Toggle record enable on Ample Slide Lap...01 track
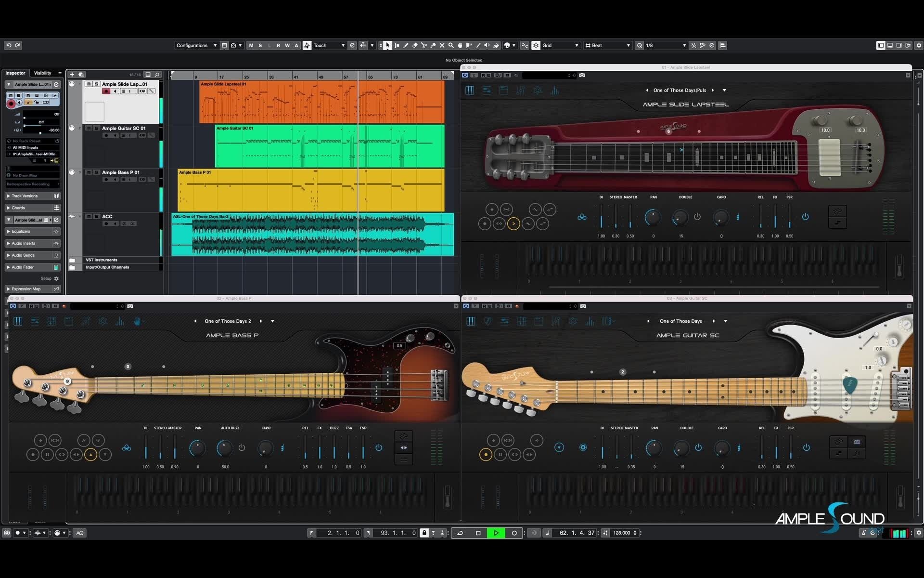 point(106,91)
